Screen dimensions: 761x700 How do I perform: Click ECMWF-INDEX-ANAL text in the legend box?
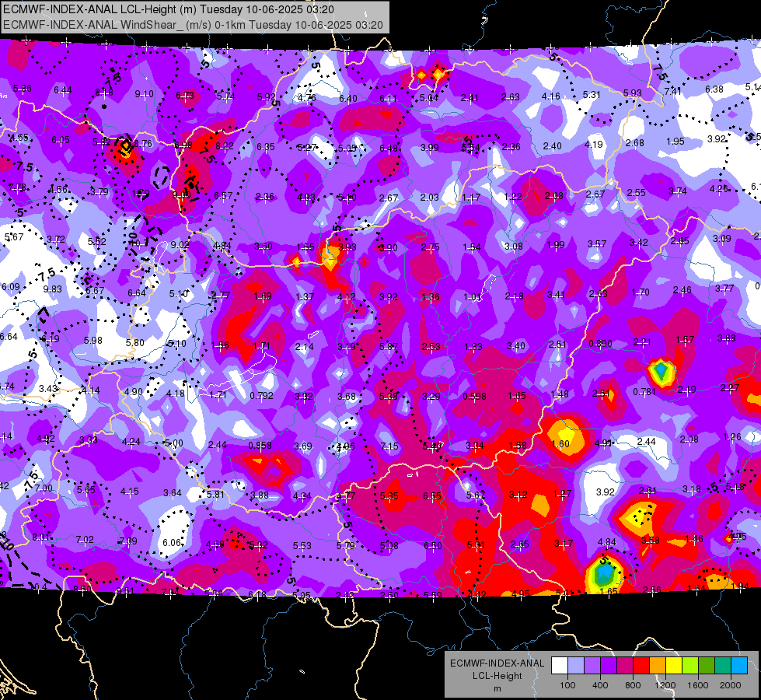tap(497, 663)
